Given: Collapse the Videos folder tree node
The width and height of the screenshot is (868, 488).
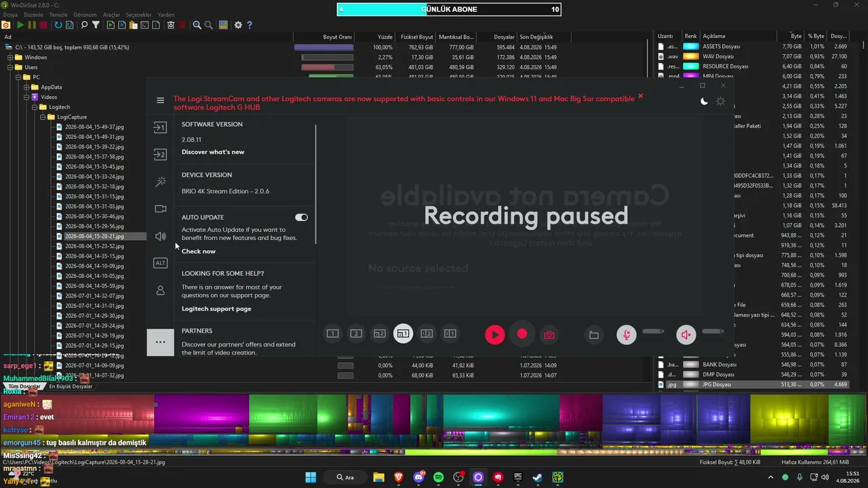Looking at the screenshot, I should tap(26, 97).
